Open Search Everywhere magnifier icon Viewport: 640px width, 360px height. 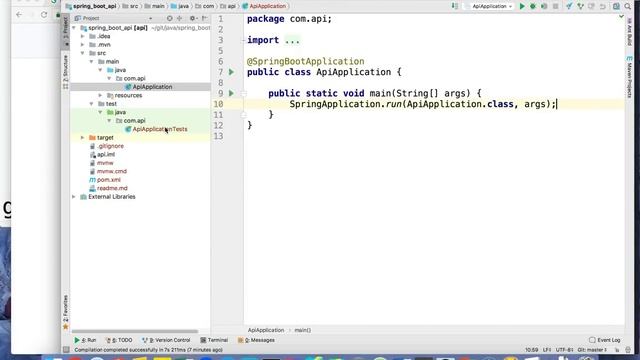pos(628,6)
